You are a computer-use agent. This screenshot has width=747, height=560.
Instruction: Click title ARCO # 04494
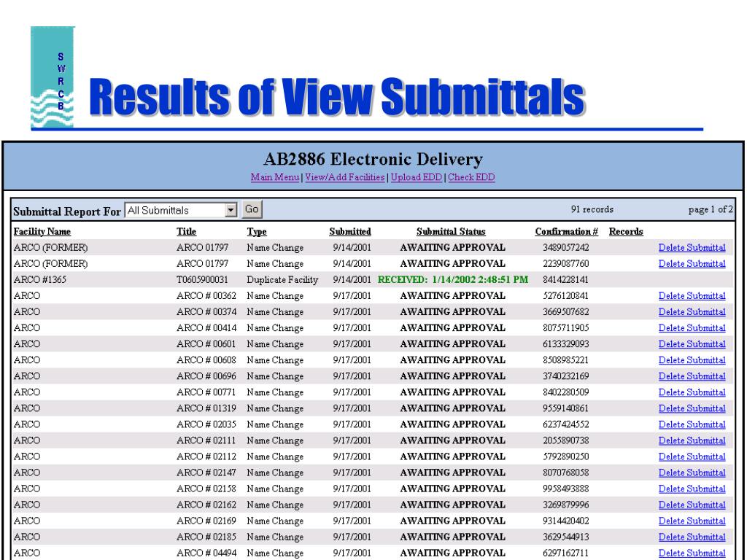206,553
